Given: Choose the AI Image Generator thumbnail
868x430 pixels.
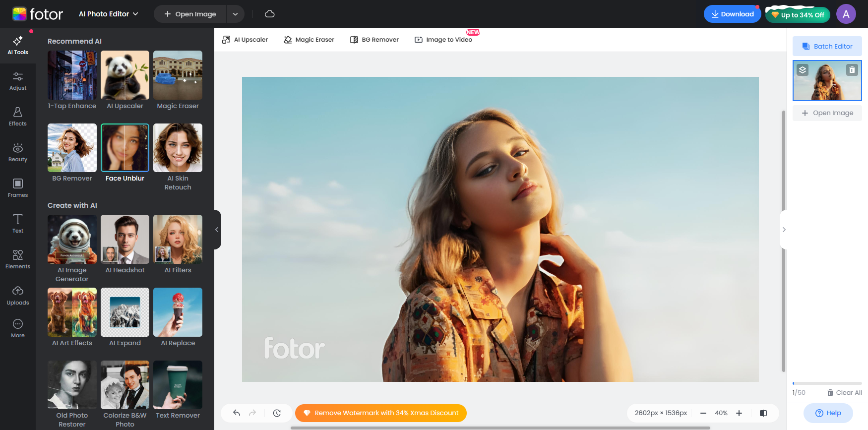Looking at the screenshot, I should (72, 239).
